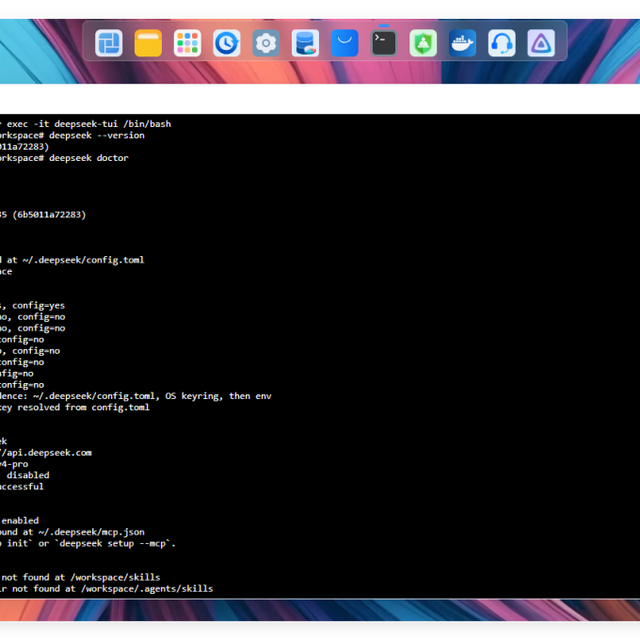Open the blue window-layout icon in the dock
The width and height of the screenshot is (640, 640).
(109, 43)
